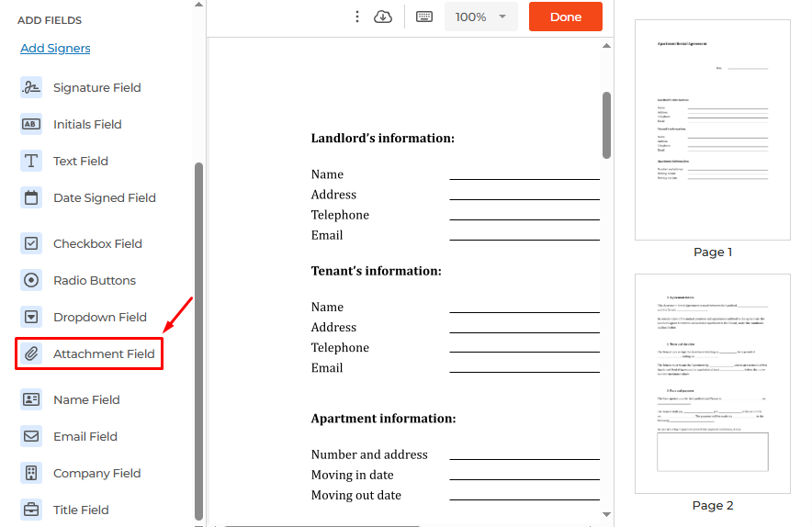Click the orange Done button
This screenshot has height=527, width=812.
point(566,17)
